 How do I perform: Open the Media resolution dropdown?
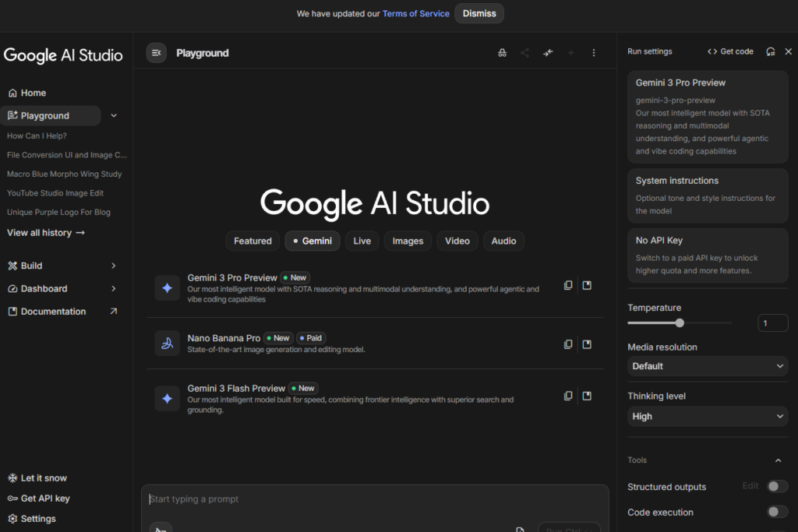tap(707, 366)
